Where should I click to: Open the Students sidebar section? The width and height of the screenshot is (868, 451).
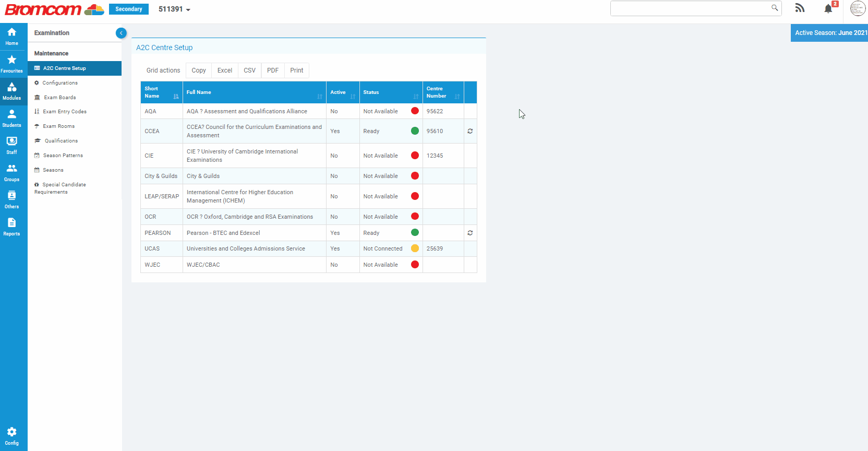point(11,118)
